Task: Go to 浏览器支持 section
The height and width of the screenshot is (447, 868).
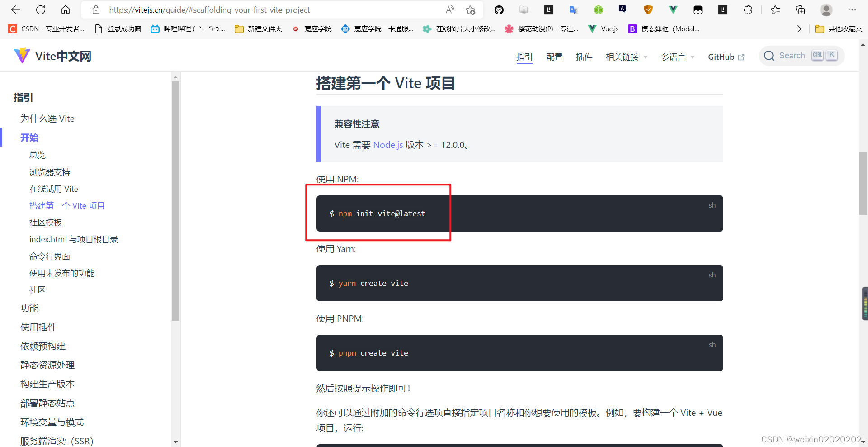Action: pos(50,172)
